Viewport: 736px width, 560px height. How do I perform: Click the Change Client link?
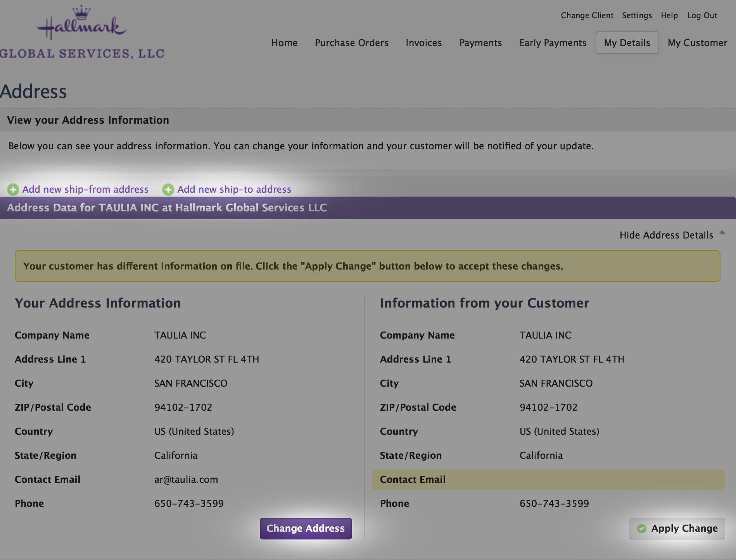click(x=587, y=16)
